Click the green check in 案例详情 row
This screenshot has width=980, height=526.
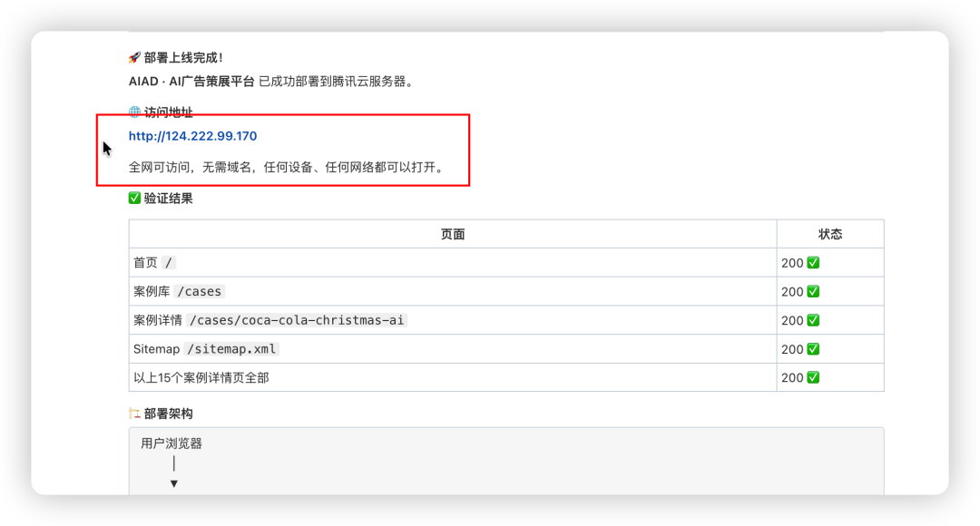click(813, 320)
